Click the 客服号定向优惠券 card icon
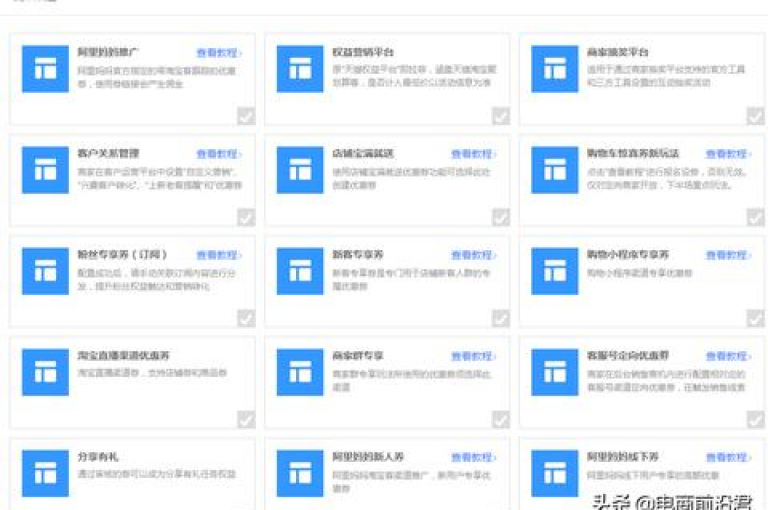The image size is (768, 510). [x=554, y=372]
